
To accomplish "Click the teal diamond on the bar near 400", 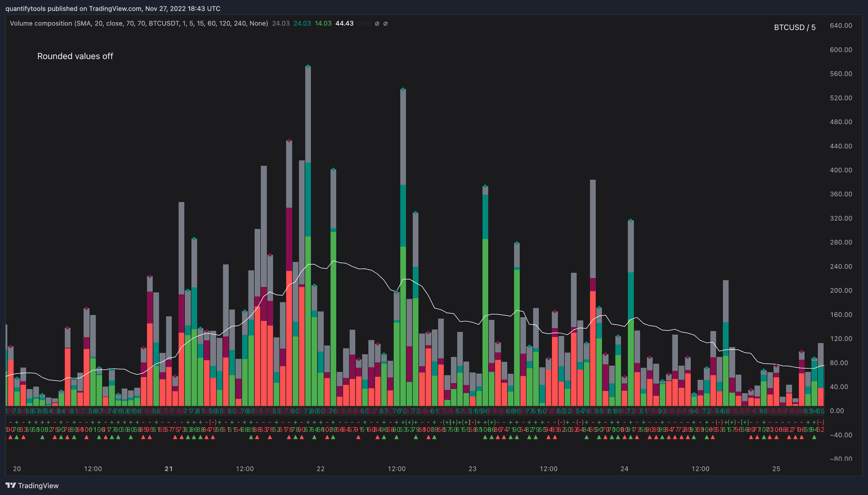I will click(x=333, y=169).
